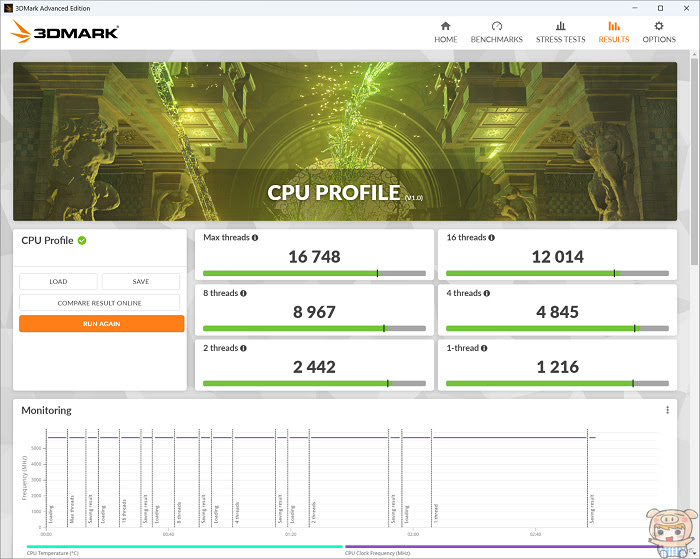This screenshot has width=700, height=559.
Task: Click the Load button
Action: point(58,281)
